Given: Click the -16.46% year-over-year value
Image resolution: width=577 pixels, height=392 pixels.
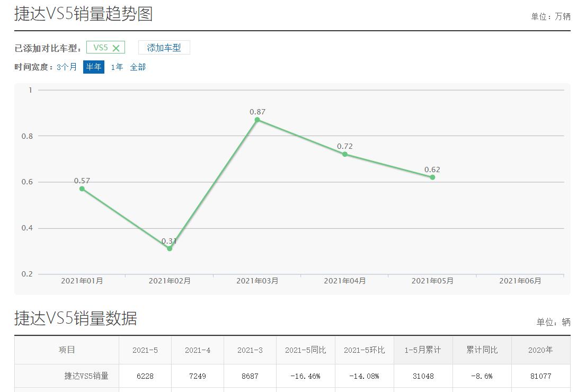Looking at the screenshot, I should coord(305,376).
